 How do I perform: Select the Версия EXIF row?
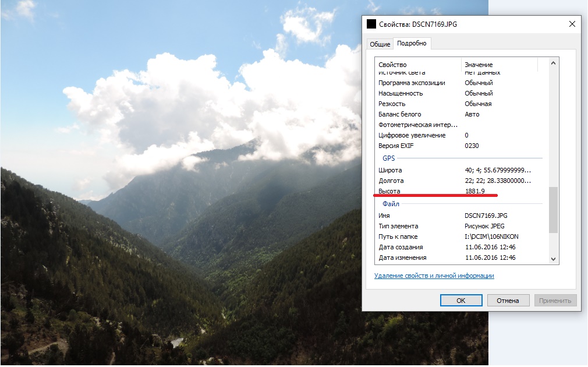(460, 146)
